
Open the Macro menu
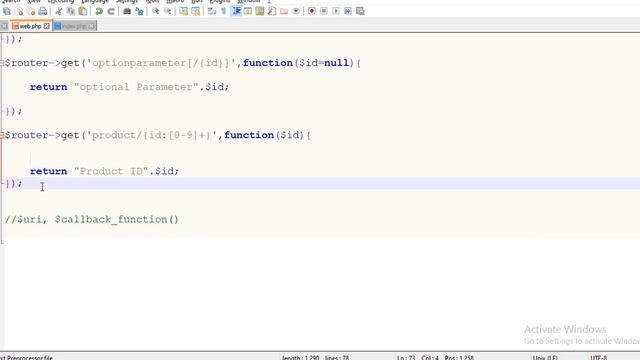pos(175,2)
